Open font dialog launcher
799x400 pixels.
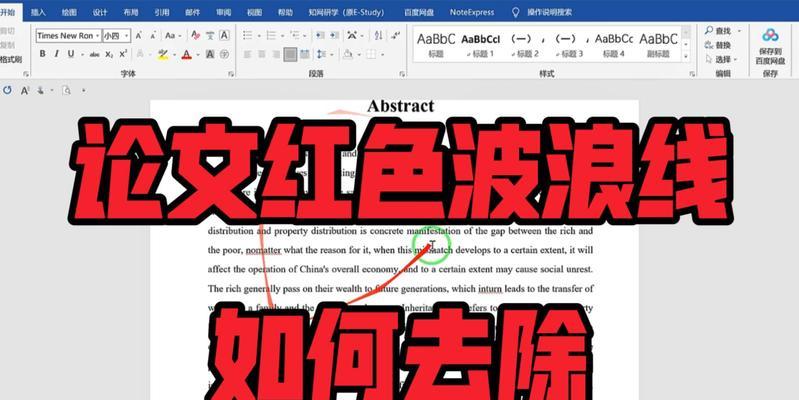(231, 74)
